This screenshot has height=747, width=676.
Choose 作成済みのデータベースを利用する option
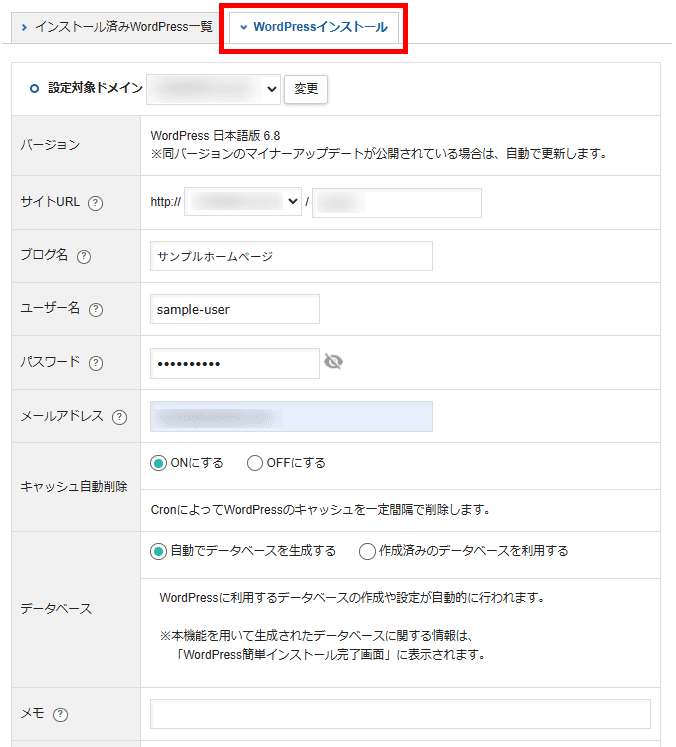click(x=367, y=551)
